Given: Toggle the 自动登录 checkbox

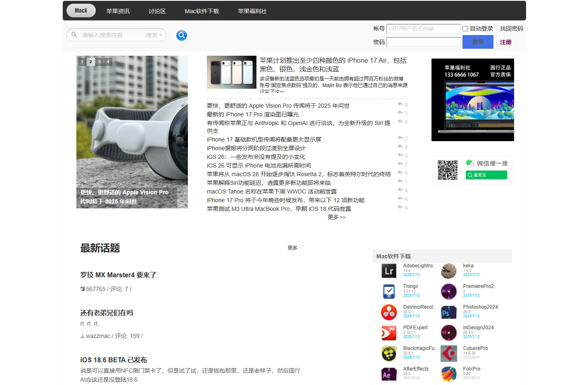Looking at the screenshot, I should pyautogui.click(x=465, y=28).
